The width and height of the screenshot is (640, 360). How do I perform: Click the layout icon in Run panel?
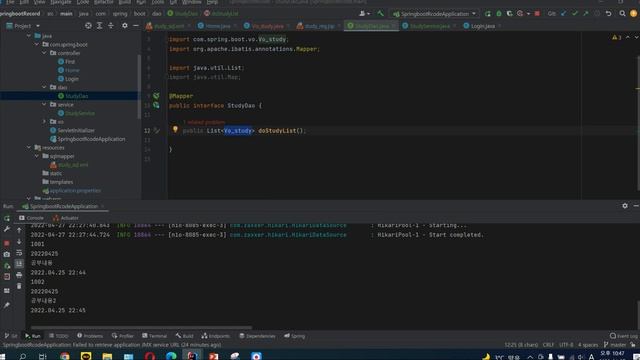click(x=7, y=291)
